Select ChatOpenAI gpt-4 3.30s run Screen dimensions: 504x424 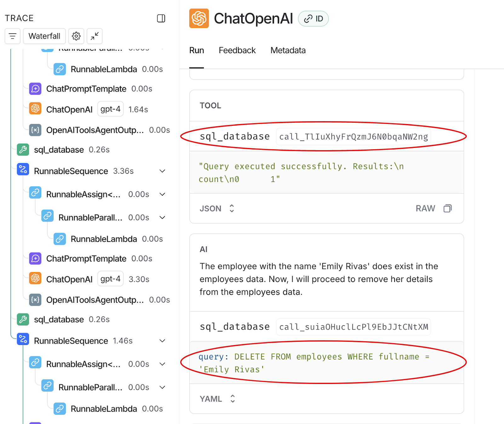coord(89,279)
